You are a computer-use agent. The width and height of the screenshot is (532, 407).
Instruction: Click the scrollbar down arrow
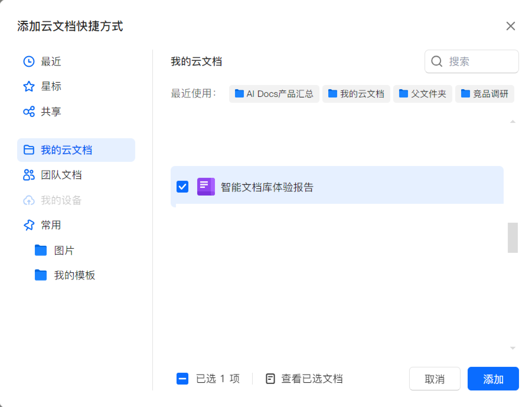tap(513, 348)
